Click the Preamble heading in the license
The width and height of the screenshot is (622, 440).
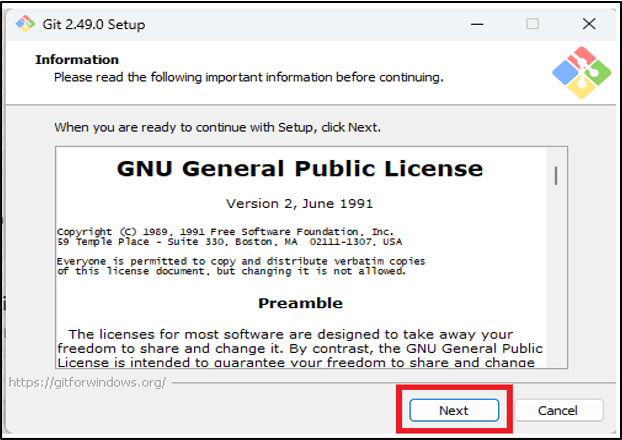pyautogui.click(x=300, y=303)
